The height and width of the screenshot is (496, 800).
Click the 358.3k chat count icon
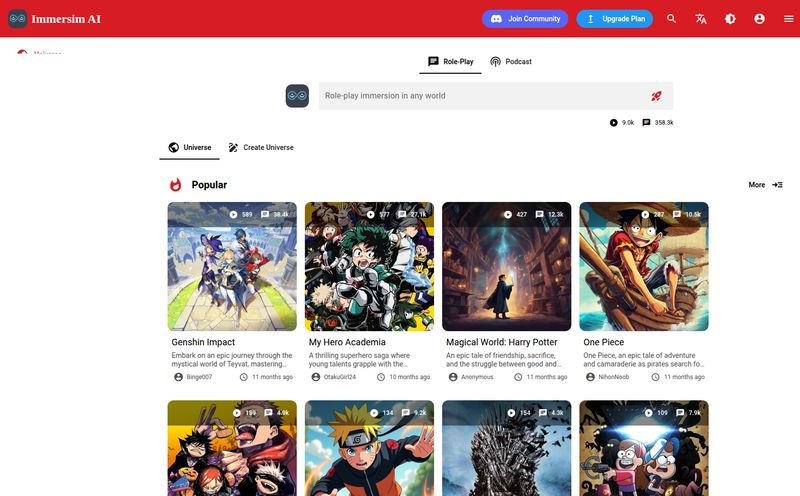pos(646,122)
